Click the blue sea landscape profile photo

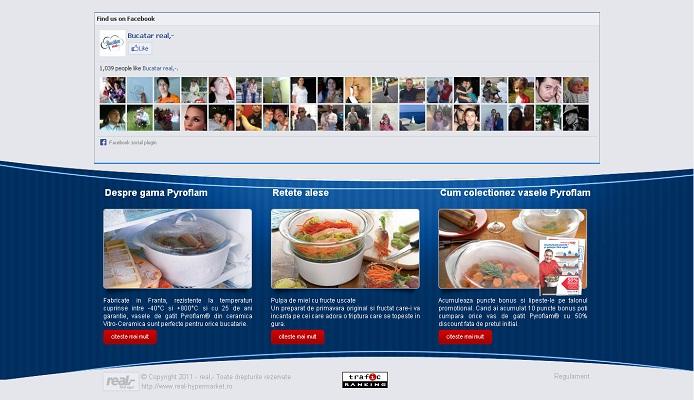412,118
